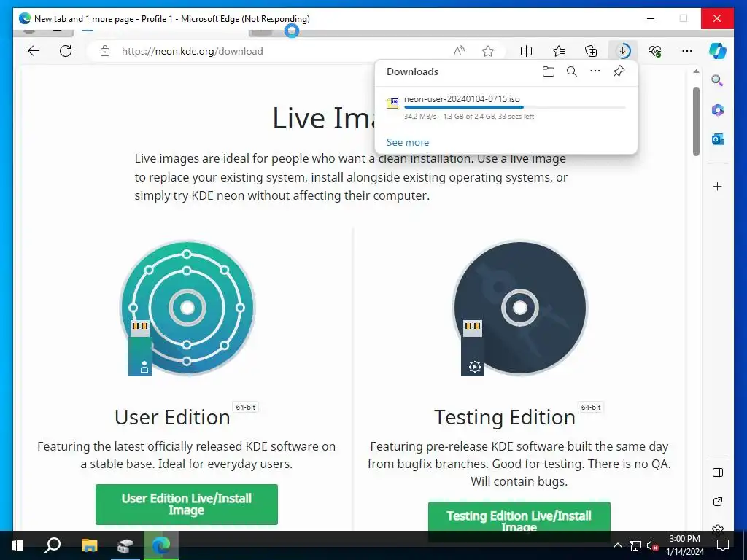The width and height of the screenshot is (747, 560).
Task: Open File Explorer from the taskbar
Action: click(x=89, y=545)
